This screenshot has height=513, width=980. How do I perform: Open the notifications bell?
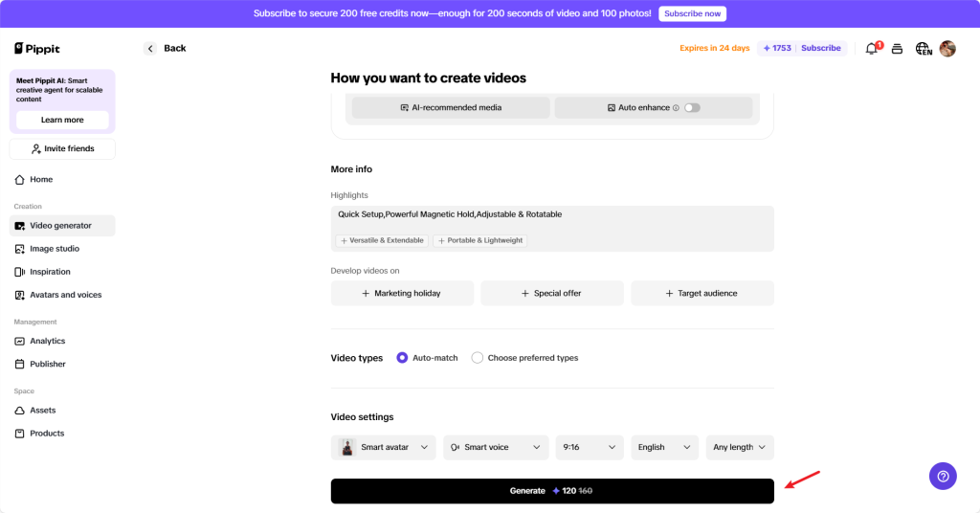[x=871, y=48]
